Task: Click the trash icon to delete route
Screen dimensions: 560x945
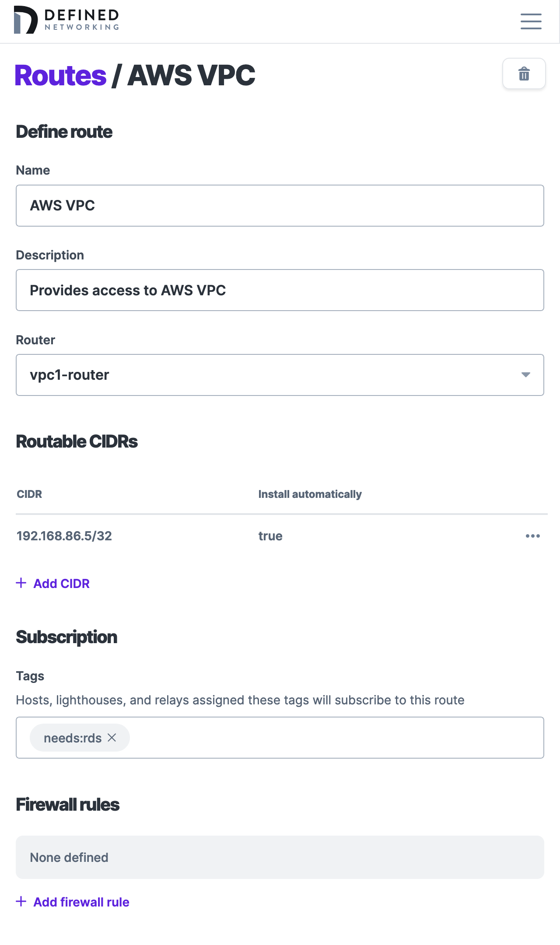Action: 524,73
